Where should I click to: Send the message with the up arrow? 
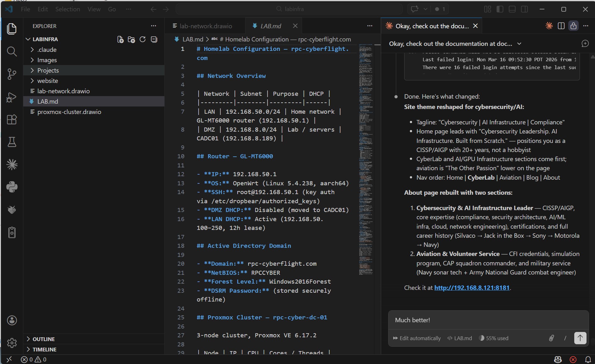tap(580, 338)
